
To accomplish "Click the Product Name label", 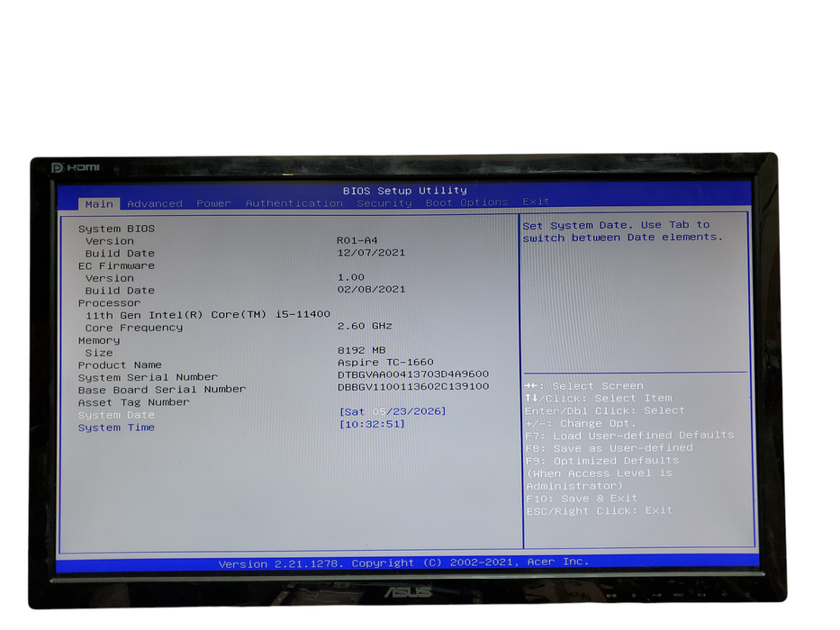I will tap(120, 364).
